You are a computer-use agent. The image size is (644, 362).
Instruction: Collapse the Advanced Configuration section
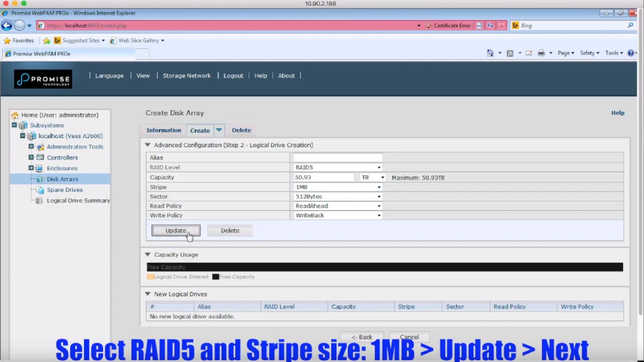(148, 145)
